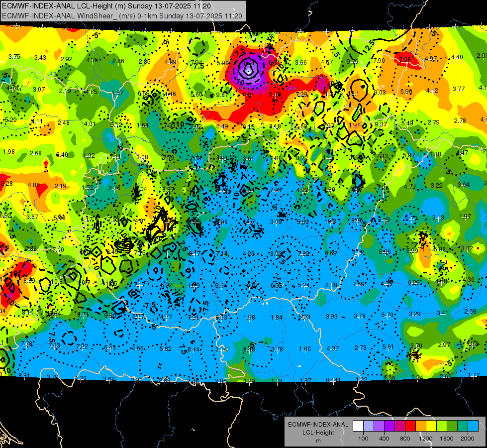Click the teal legend swatch
The width and height of the screenshot is (487, 448).
pos(463,426)
